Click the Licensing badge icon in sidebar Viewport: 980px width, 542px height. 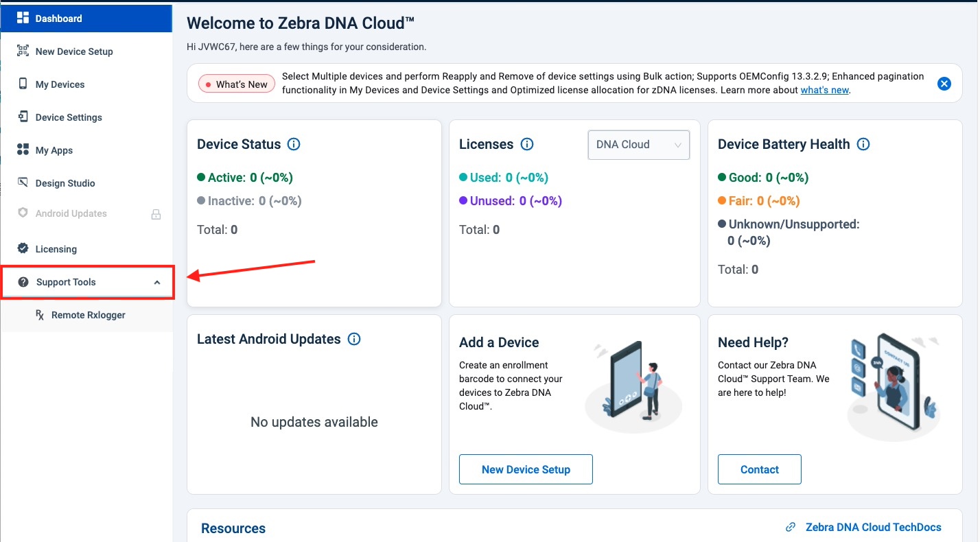coord(23,249)
